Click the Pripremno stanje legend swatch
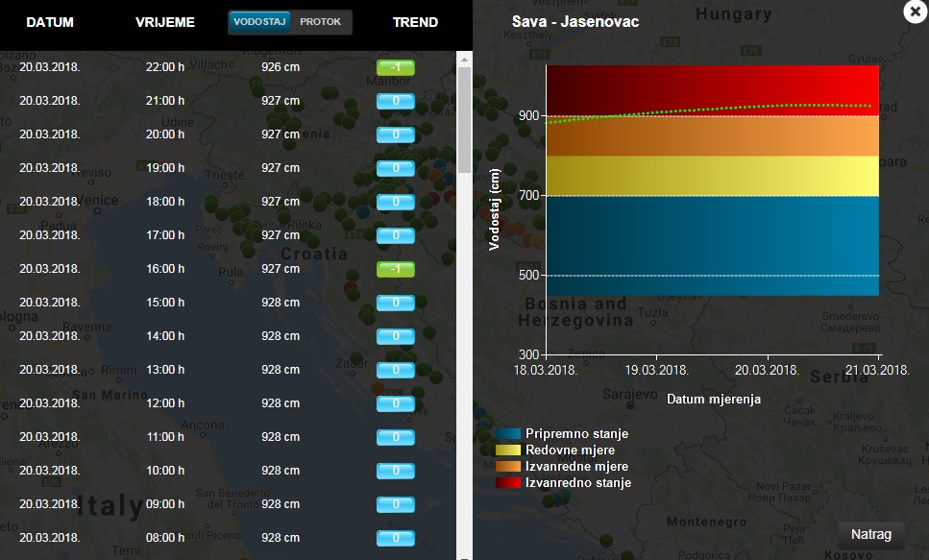 point(508,434)
